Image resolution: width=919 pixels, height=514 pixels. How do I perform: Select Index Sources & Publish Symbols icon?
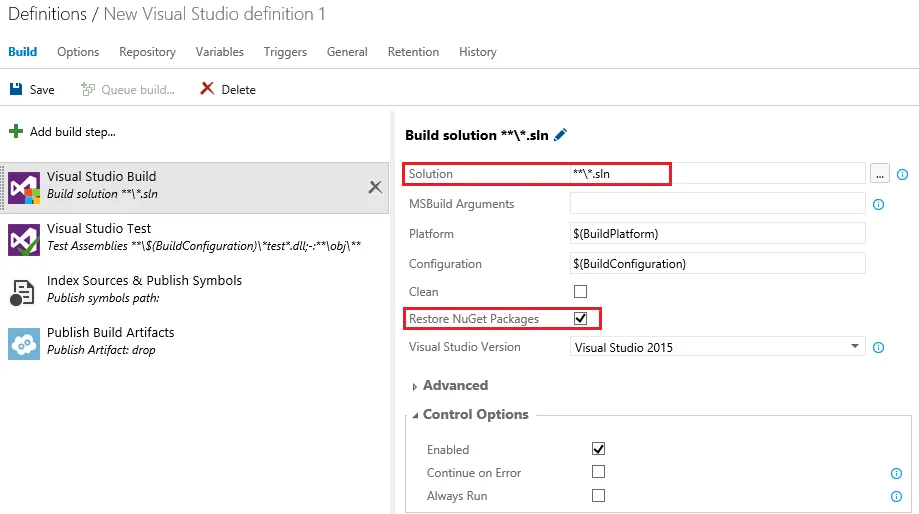coord(24,290)
